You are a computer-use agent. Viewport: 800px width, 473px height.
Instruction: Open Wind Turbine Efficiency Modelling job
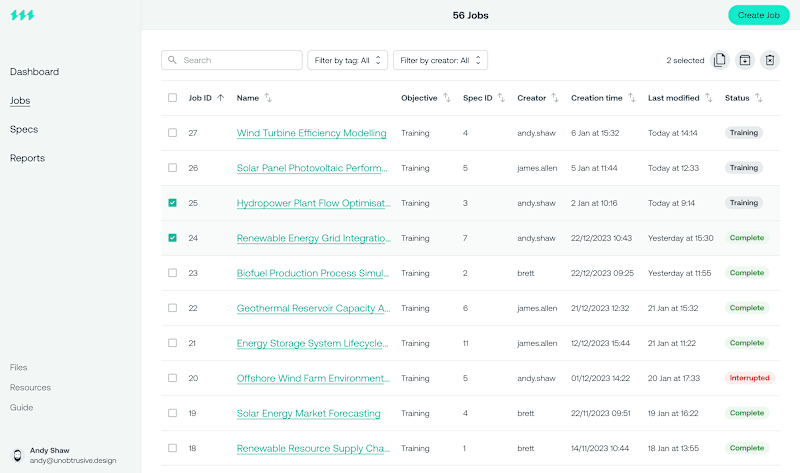311,133
